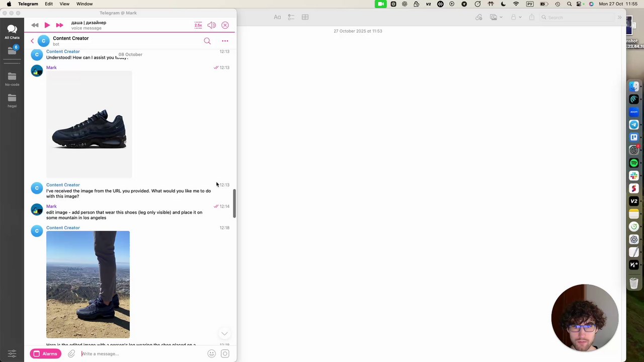Open the Alarms bot menu button
This screenshot has width=644, height=362.
[x=45, y=354]
